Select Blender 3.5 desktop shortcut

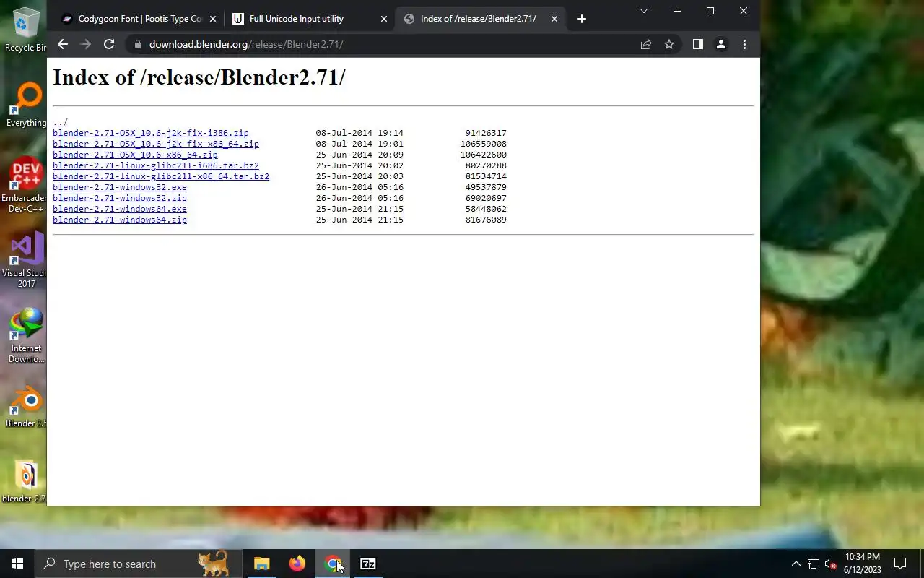(26, 407)
